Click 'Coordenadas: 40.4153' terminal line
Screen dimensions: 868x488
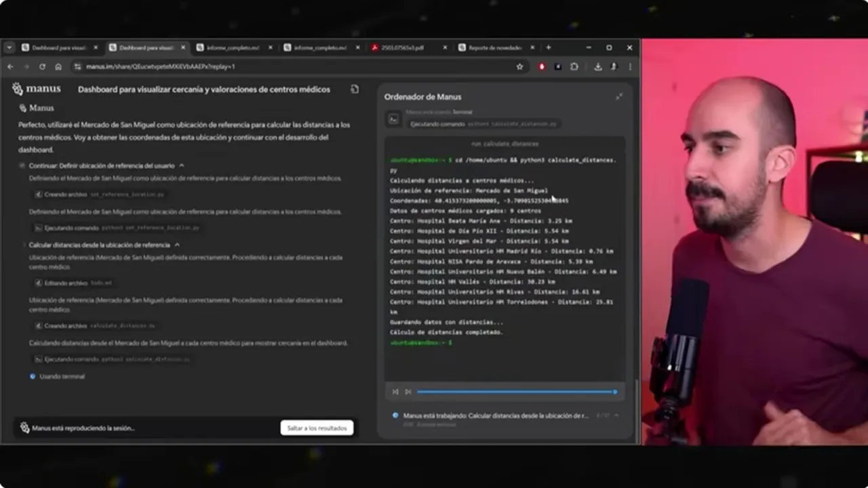[479, 201]
